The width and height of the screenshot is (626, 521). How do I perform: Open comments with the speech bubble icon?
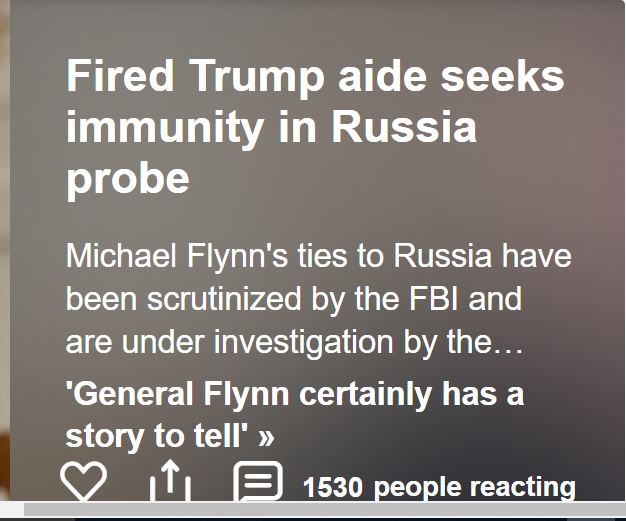258,481
